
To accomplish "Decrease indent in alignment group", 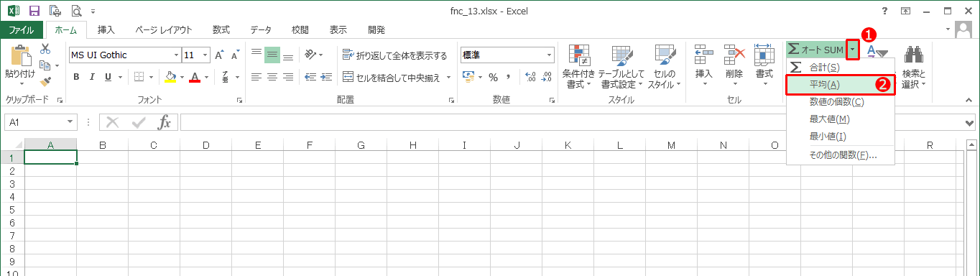I will (310, 77).
